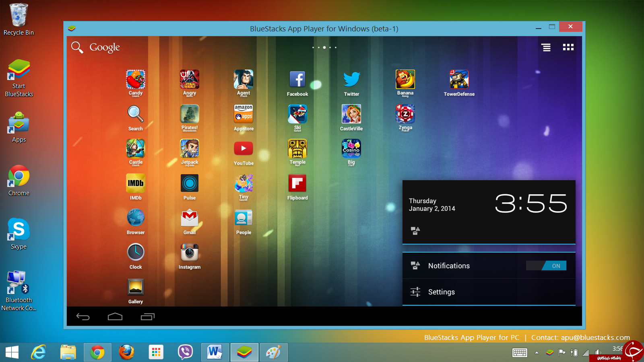
Task: Open the Tiny Castle game
Action: [244, 183]
